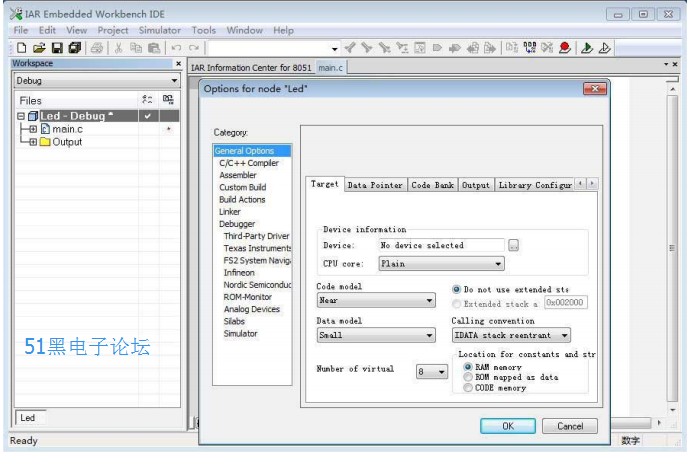Select Texas Instruments category
The width and height of the screenshot is (687, 452).
click(x=257, y=248)
